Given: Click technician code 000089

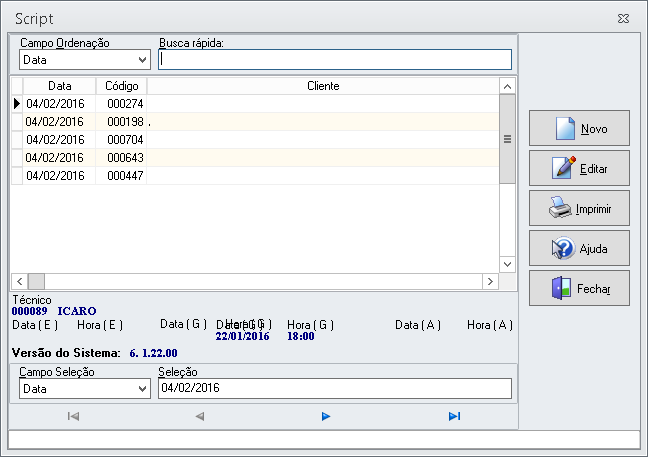Looking at the screenshot, I should pos(29,311).
